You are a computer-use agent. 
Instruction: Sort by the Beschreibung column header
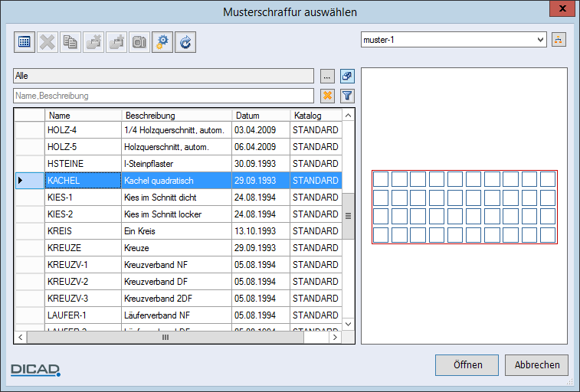[177, 116]
